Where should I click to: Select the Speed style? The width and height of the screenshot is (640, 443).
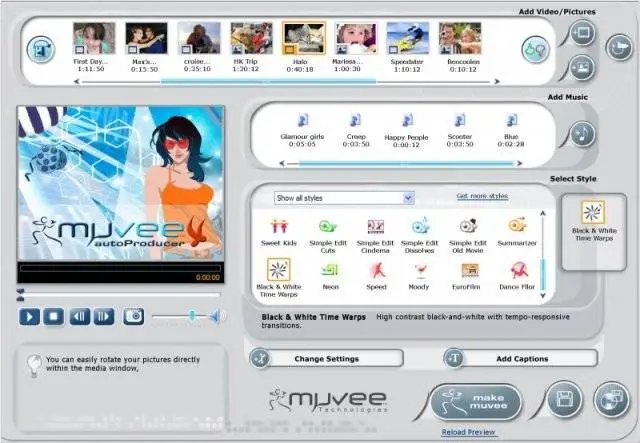coord(376,276)
